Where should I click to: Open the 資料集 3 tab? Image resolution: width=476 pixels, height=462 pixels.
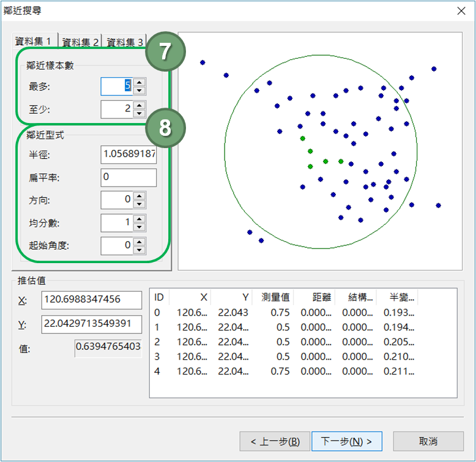click(x=125, y=42)
